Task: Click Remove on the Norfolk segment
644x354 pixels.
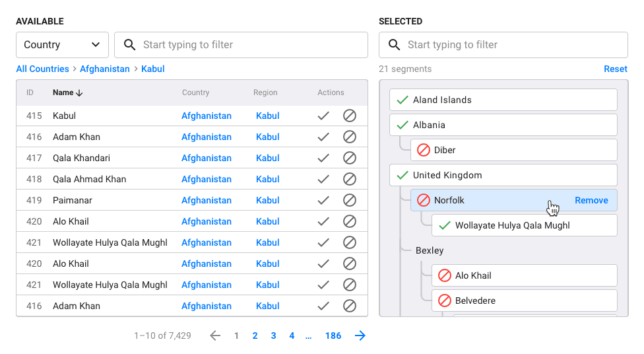Action: (x=591, y=200)
